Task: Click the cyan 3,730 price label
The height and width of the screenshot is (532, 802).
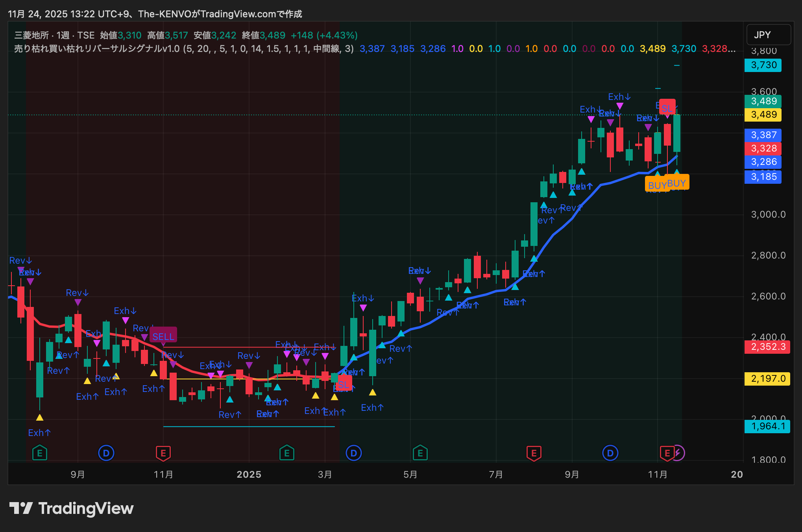Action: [763, 65]
